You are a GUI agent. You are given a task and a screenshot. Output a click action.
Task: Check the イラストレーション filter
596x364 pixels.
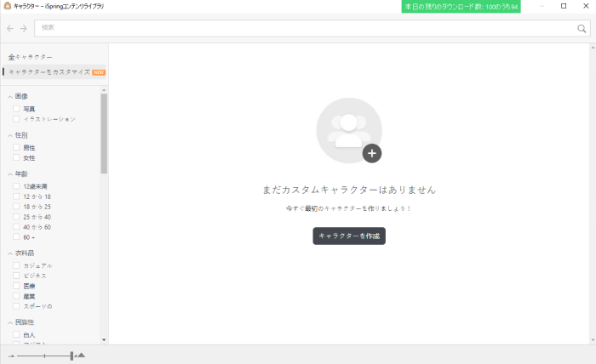pos(16,119)
